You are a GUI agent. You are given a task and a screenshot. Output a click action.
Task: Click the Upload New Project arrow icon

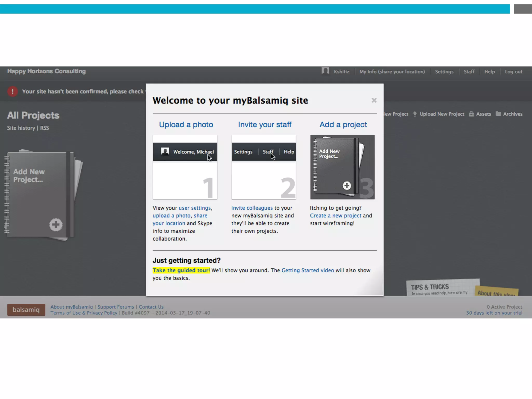415,114
